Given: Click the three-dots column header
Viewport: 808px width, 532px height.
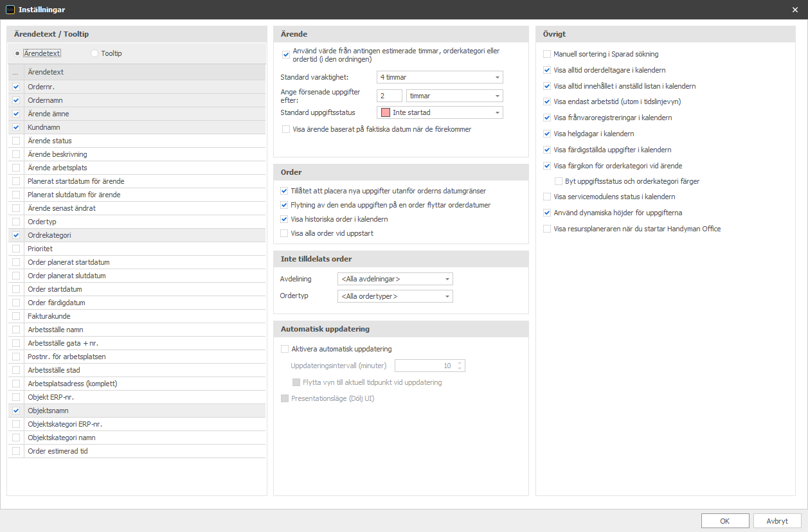Looking at the screenshot, I should click(16, 72).
